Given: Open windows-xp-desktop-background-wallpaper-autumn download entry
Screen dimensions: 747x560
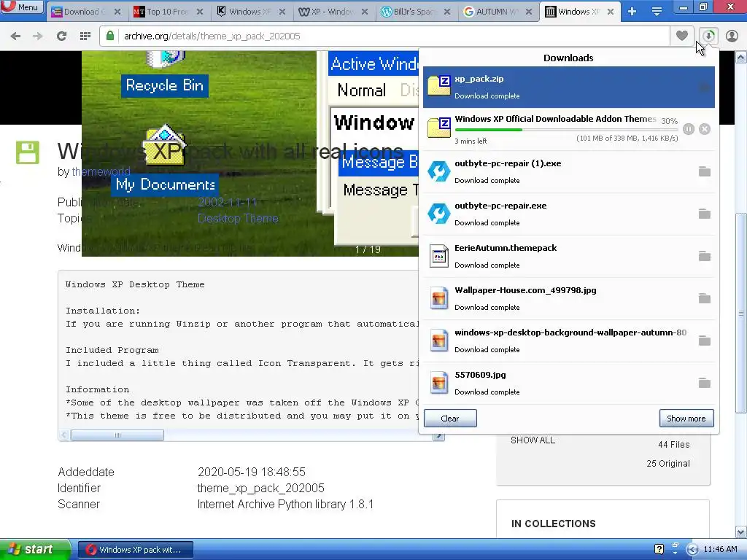Looking at the screenshot, I should [569, 341].
